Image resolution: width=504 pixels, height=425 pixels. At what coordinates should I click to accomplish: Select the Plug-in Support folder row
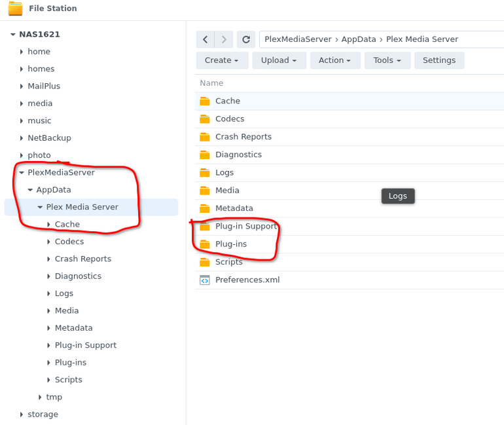coord(350,227)
